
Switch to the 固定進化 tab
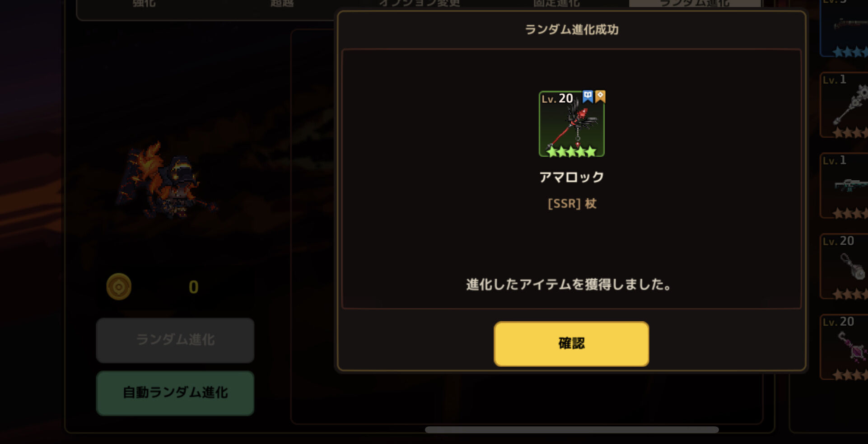(x=556, y=4)
